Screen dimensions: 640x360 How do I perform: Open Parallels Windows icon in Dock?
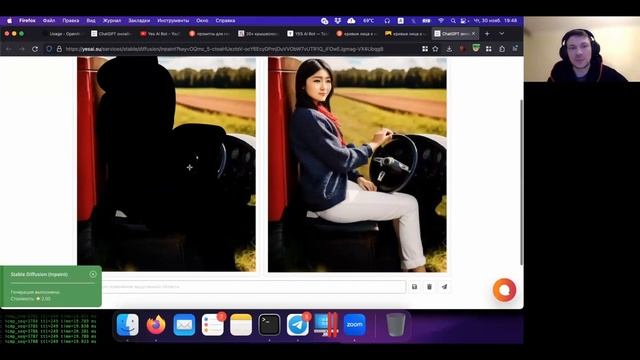pos(326,325)
